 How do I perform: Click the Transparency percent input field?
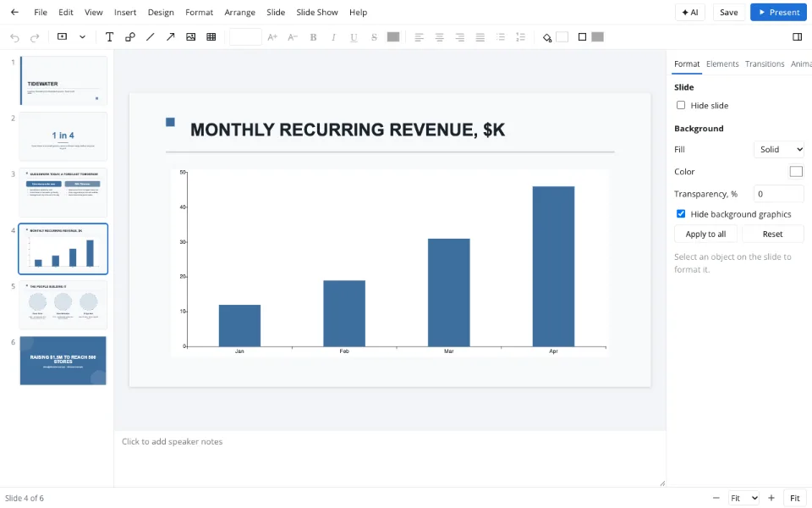point(779,194)
